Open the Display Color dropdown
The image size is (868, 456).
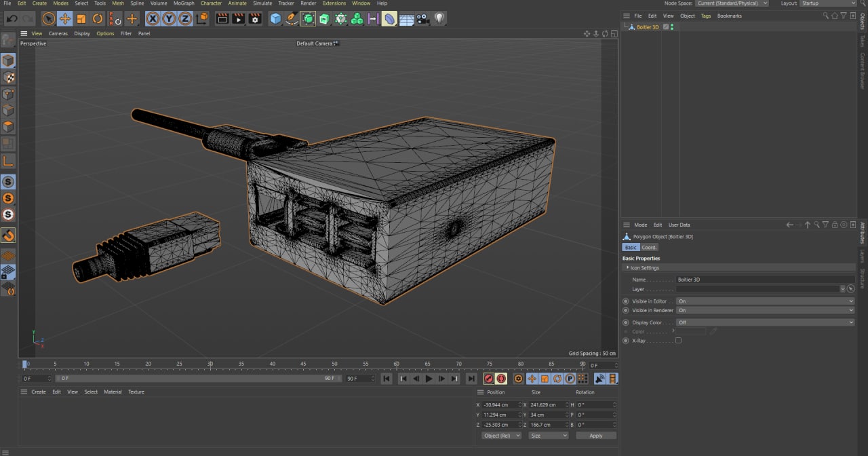(x=765, y=322)
